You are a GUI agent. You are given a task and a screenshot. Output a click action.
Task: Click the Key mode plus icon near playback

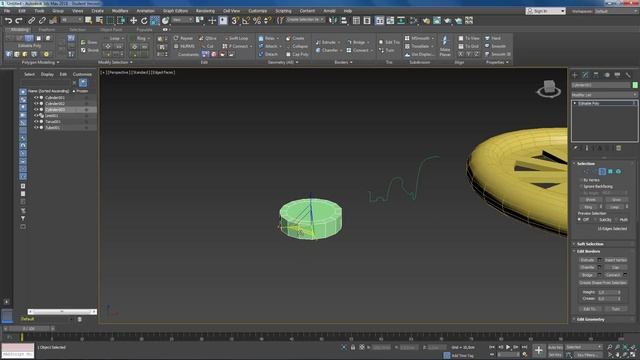click(539, 350)
